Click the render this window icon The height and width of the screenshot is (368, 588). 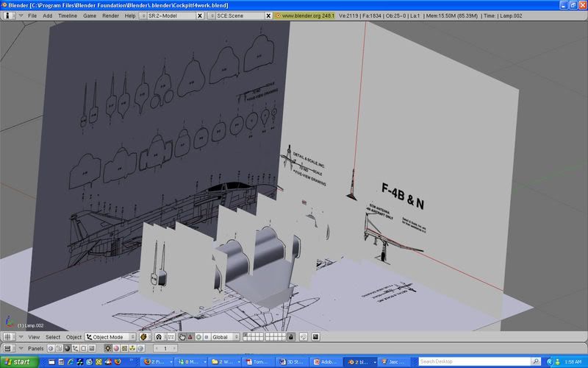tap(315, 337)
